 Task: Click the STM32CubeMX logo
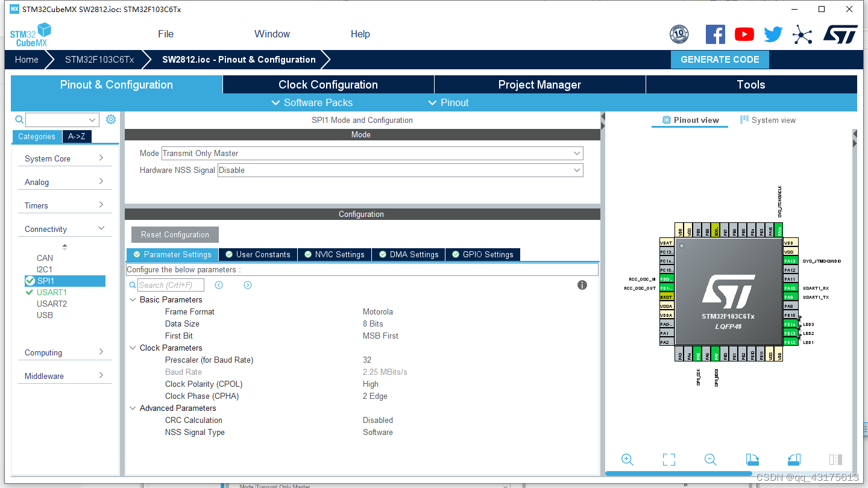[x=31, y=34]
